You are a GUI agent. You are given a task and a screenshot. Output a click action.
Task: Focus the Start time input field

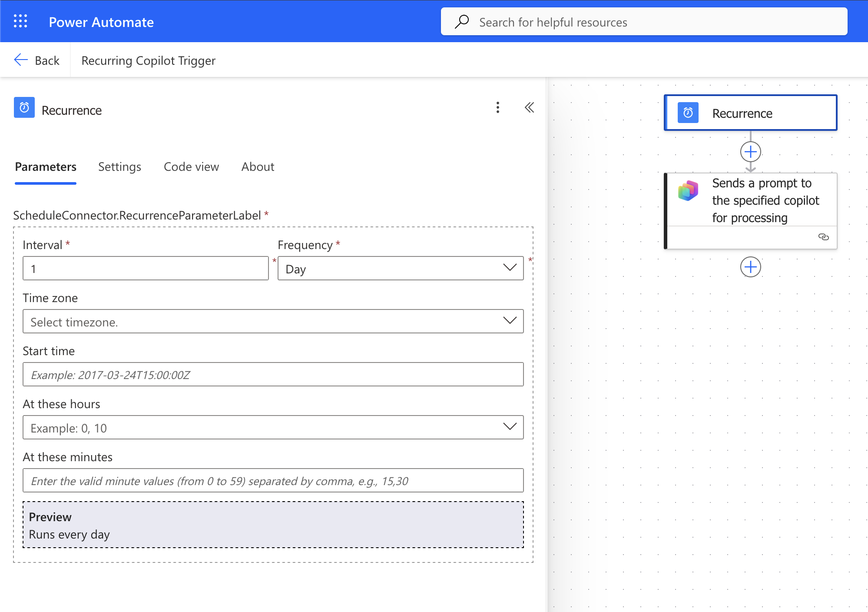click(273, 374)
